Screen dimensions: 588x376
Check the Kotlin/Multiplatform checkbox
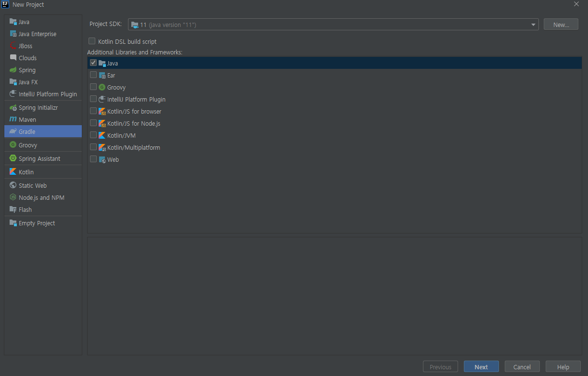[93, 147]
